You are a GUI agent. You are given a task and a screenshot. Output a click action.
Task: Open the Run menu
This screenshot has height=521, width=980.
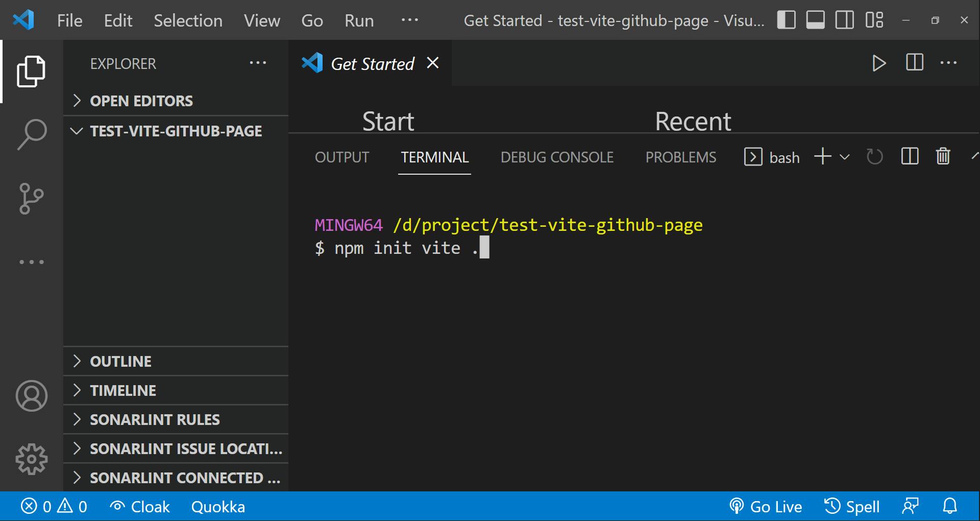(359, 20)
